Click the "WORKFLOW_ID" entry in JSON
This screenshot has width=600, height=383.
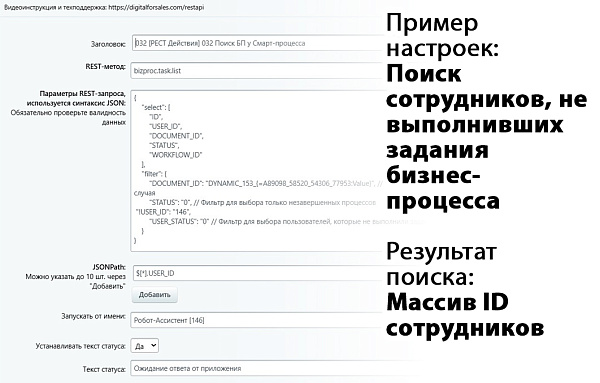click(176, 155)
